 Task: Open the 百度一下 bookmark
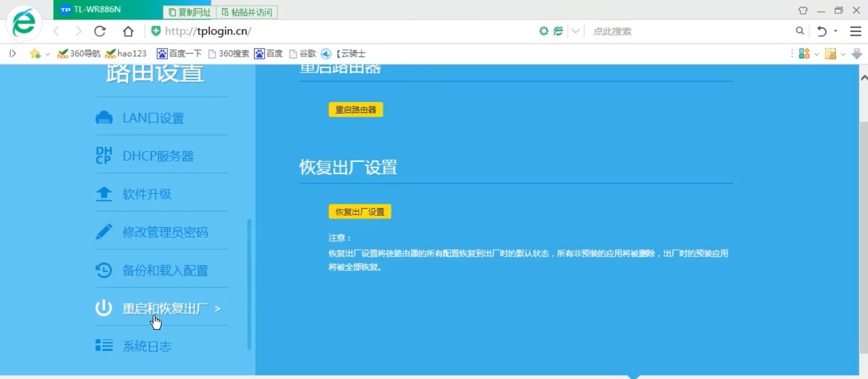click(179, 54)
